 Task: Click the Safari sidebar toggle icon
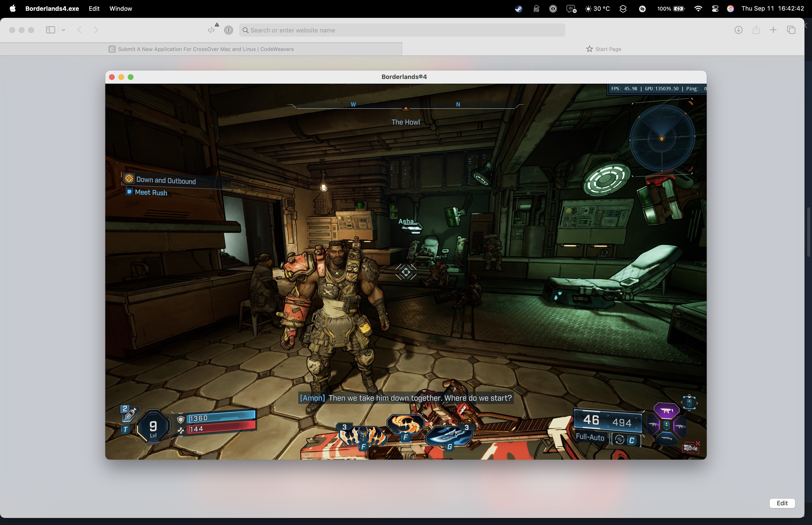[51, 30]
